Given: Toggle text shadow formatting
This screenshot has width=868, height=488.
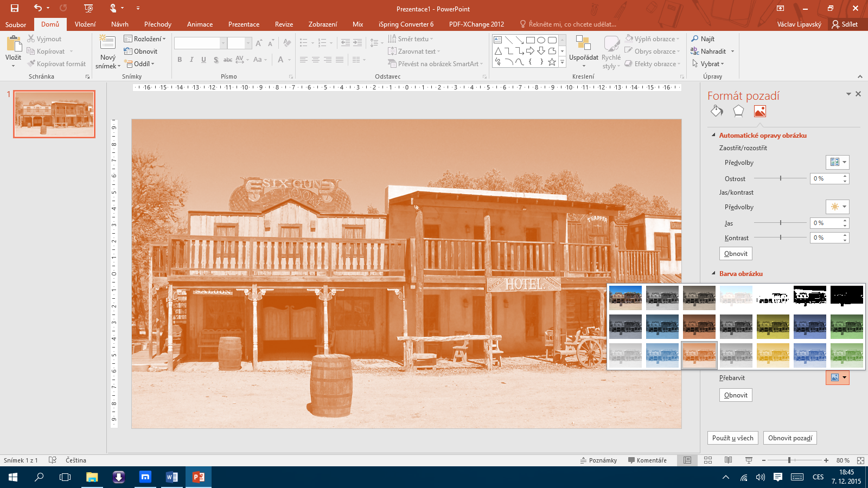Looking at the screenshot, I should (x=216, y=60).
